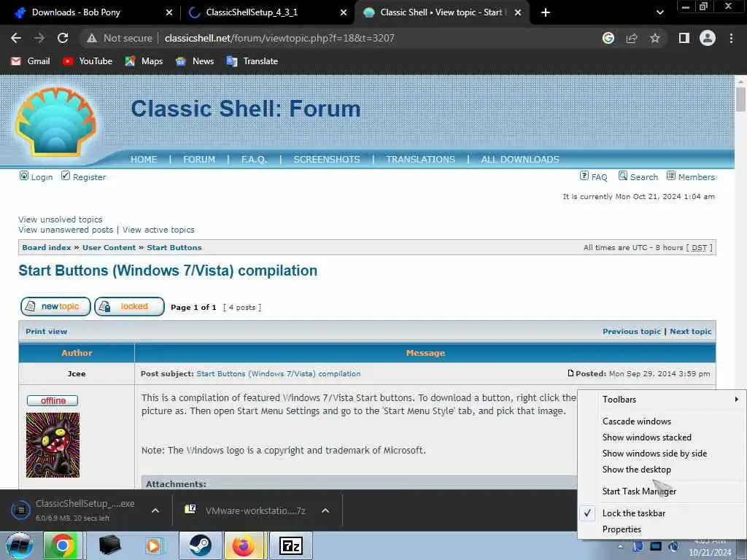
Task: Open taskbar Properties
Action: coord(622,529)
